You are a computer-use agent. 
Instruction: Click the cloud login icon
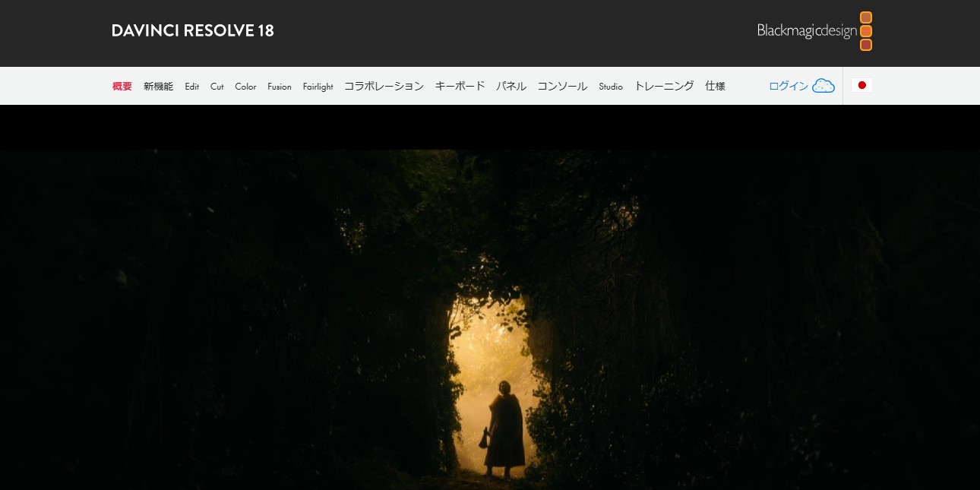pos(824,86)
